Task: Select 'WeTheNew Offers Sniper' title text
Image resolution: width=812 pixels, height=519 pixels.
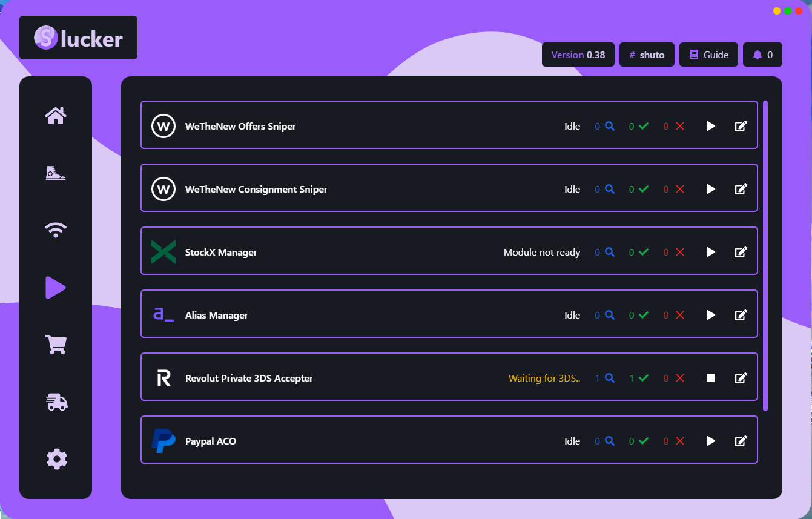Action: coord(240,126)
